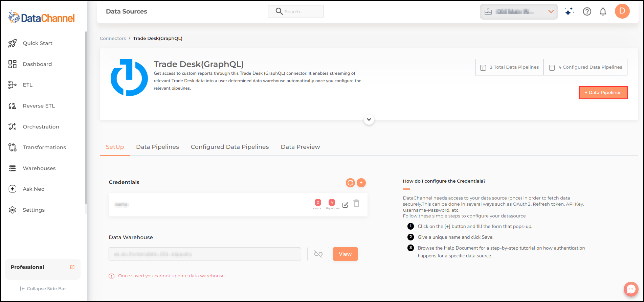Screen dimensions: 644x302
Task: Switch to Data Pipelines tab
Action: [157, 147]
